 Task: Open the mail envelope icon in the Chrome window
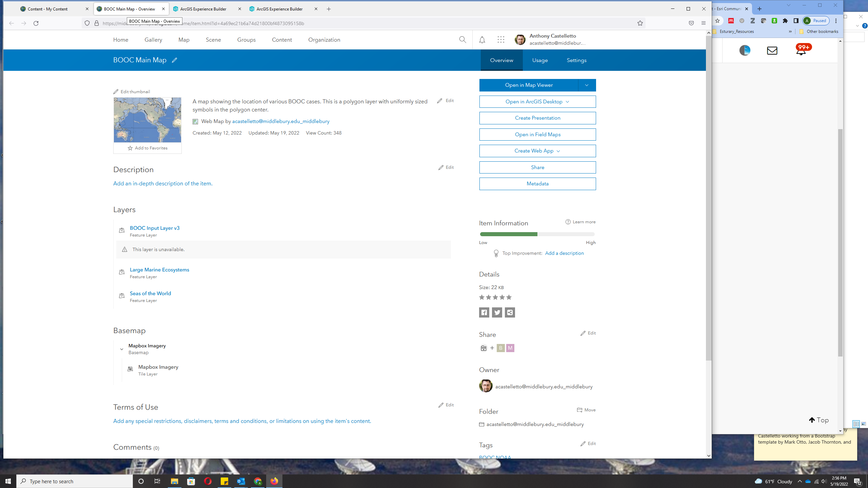tap(772, 50)
